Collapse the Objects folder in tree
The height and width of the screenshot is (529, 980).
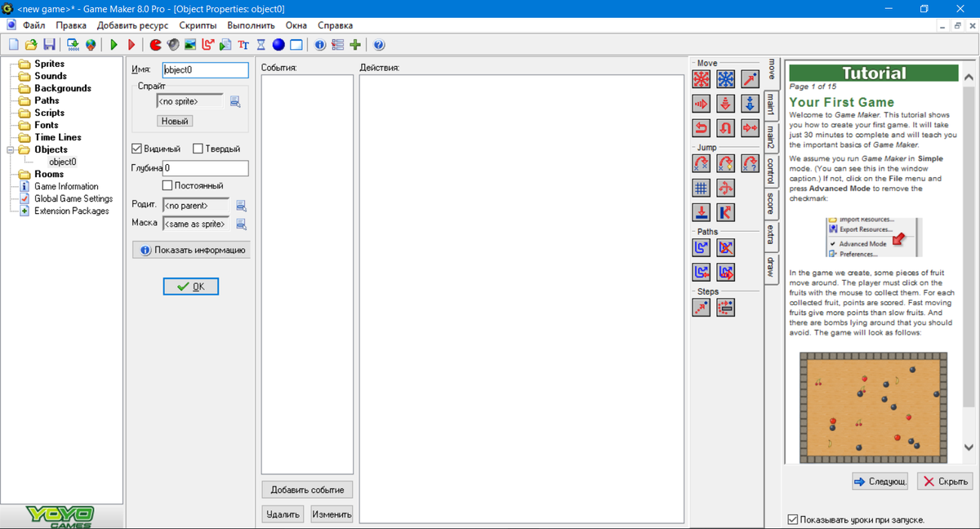coord(10,149)
